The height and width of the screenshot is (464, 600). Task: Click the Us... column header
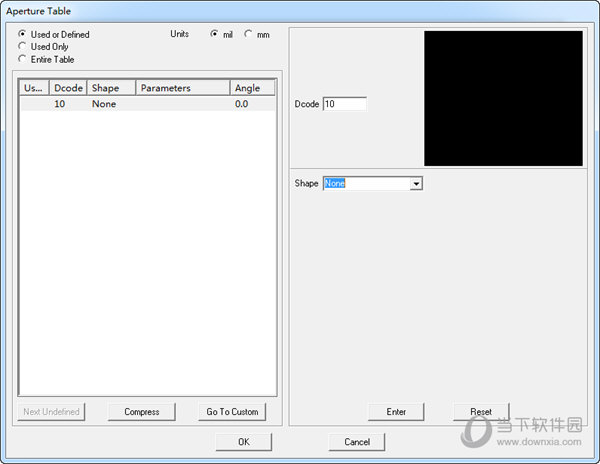[34, 88]
